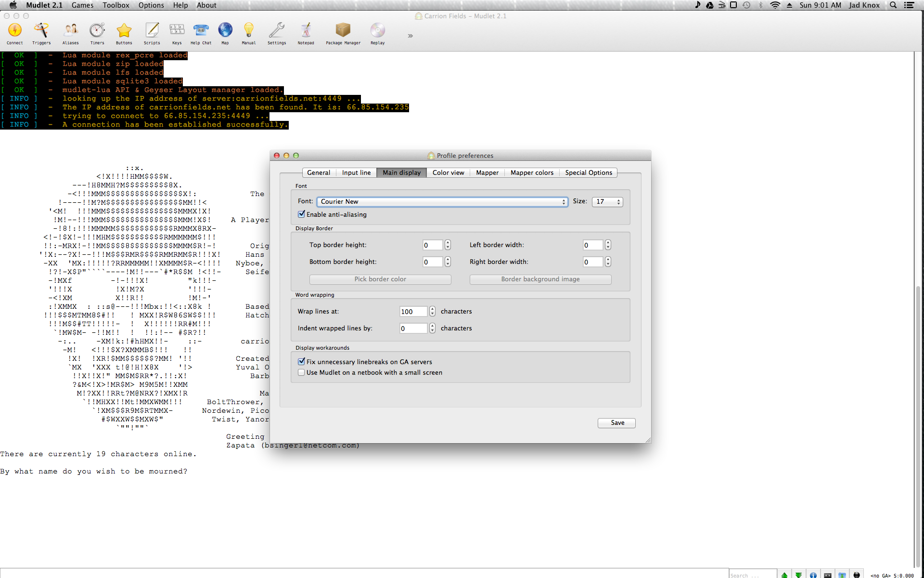Click the main console vertical scrollbar thumb
The height and width of the screenshot is (578, 924).
point(919,426)
